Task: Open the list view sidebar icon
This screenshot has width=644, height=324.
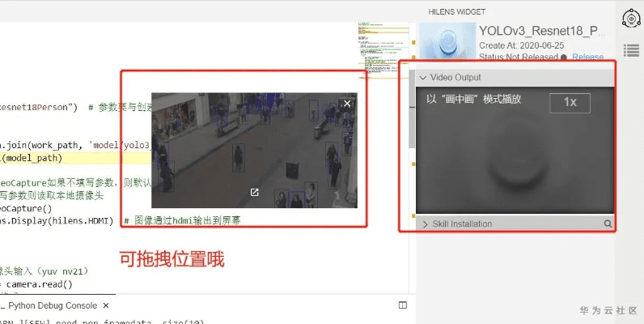Action: point(631,50)
